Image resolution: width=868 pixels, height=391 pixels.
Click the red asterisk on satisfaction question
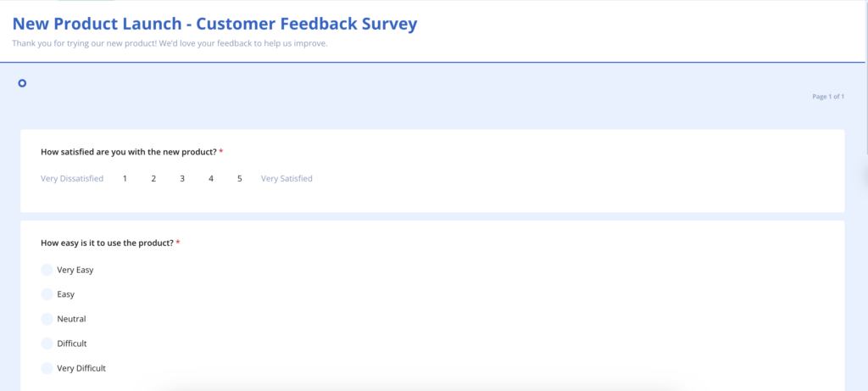(x=221, y=151)
